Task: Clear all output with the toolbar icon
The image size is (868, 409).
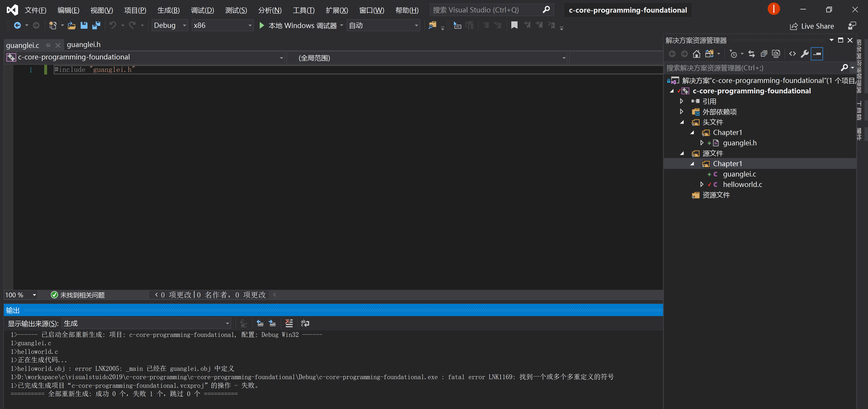Action: click(x=289, y=323)
